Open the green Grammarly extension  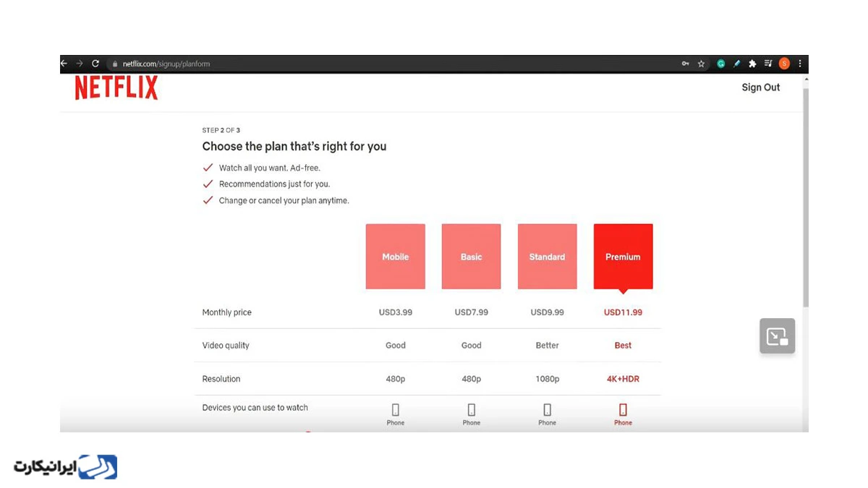click(x=721, y=64)
